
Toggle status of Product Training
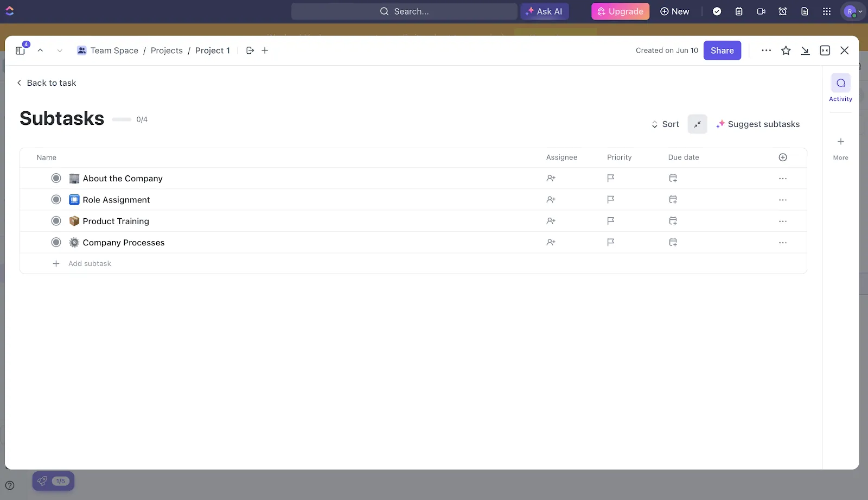(x=56, y=221)
